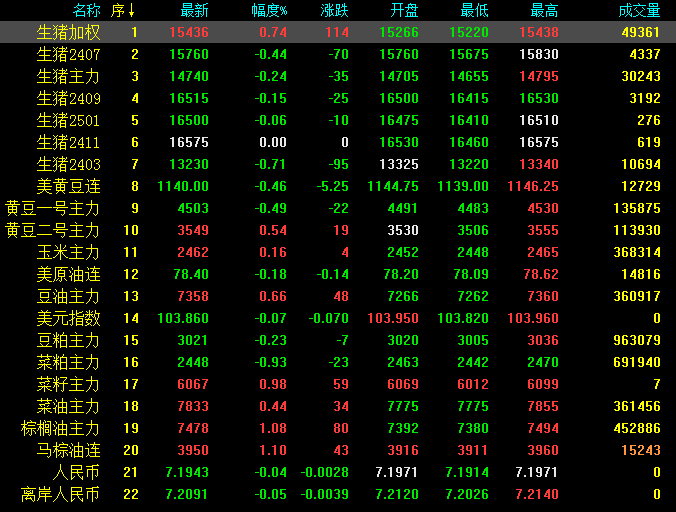Select the 玉米主力 row
The width and height of the screenshot is (676, 512).
tap(338, 252)
